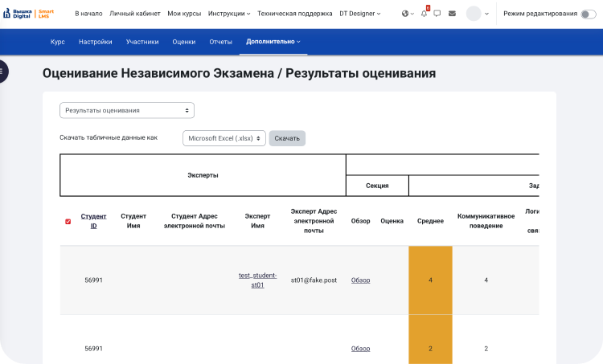Switch to the Курс tab
This screenshot has height=364, width=603.
pos(57,42)
